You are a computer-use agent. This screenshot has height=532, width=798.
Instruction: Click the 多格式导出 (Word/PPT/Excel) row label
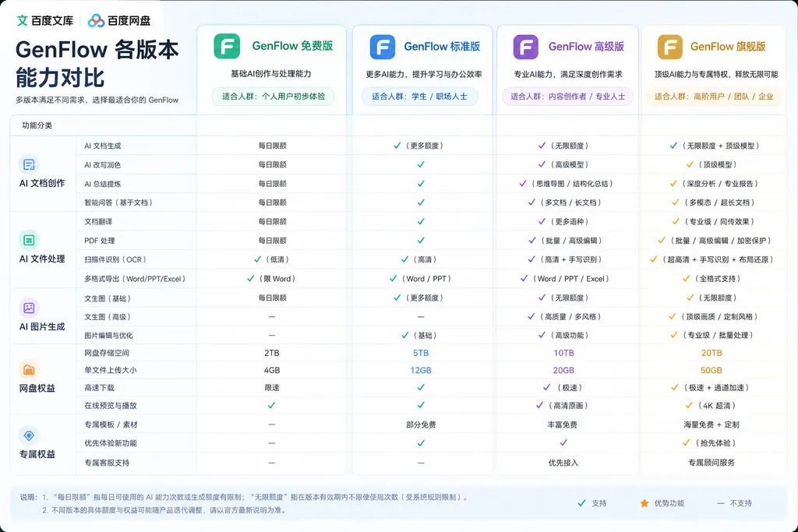click(x=135, y=279)
